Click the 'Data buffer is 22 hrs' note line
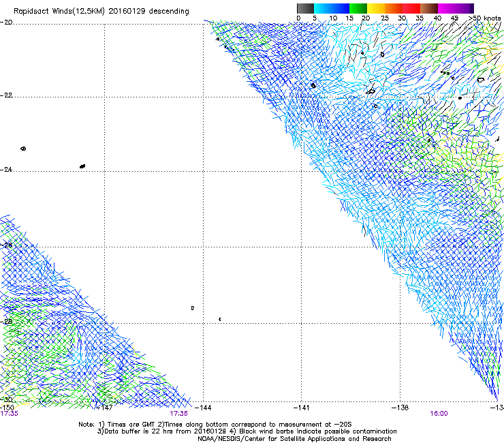 coord(247,431)
